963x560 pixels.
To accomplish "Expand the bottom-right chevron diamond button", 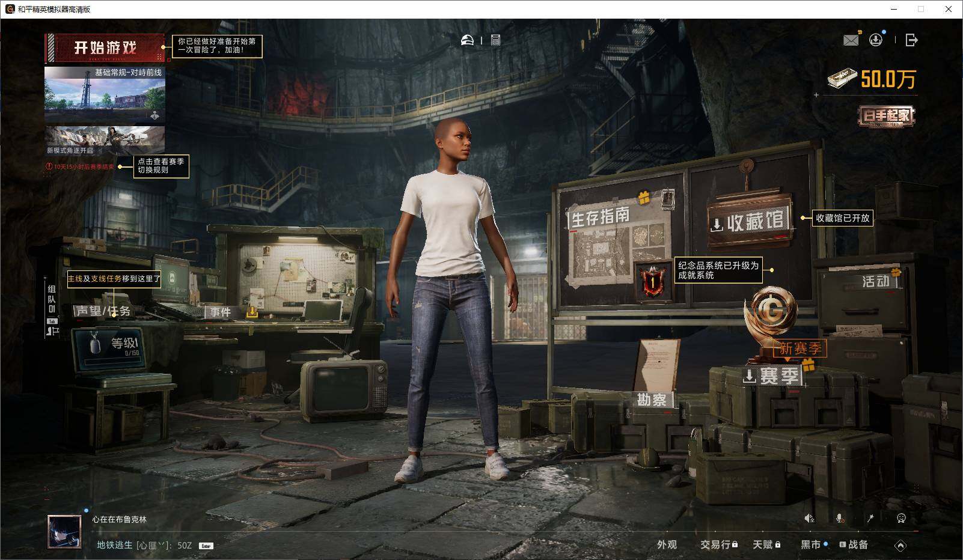I will [x=900, y=545].
